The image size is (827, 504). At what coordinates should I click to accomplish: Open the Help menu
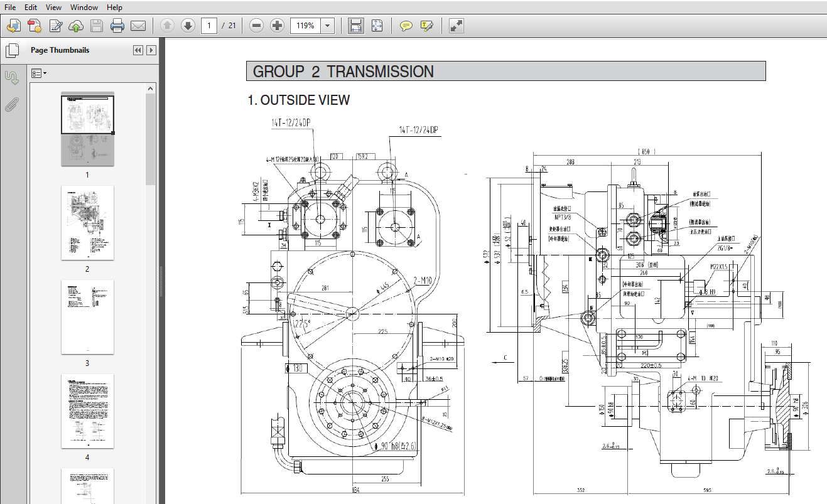click(114, 8)
